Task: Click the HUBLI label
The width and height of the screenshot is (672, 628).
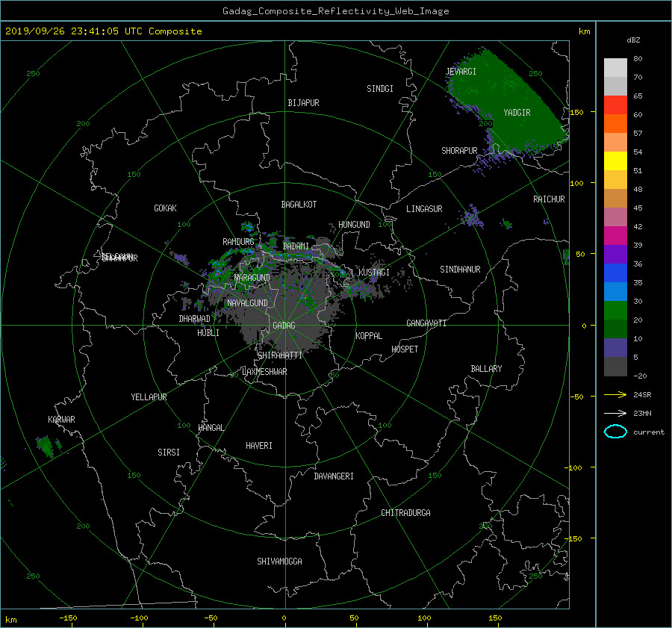Action: click(x=208, y=333)
